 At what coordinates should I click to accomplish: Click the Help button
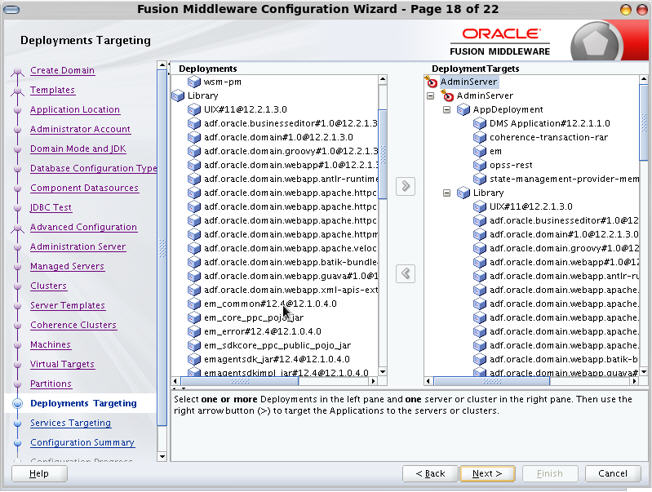[39, 474]
